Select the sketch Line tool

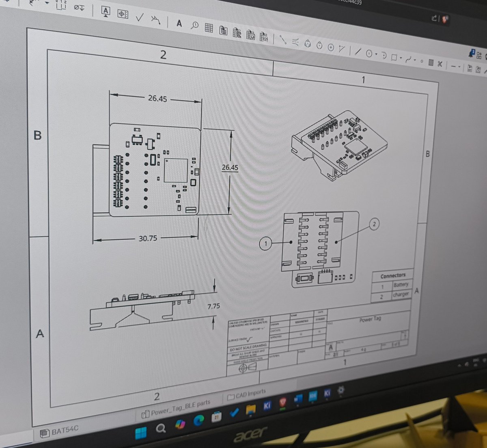[357, 52]
